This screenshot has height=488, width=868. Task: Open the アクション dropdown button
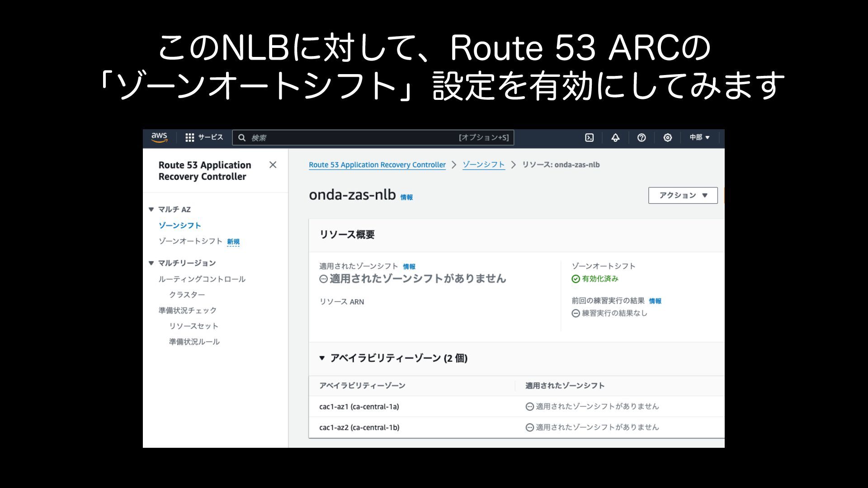tap(683, 195)
